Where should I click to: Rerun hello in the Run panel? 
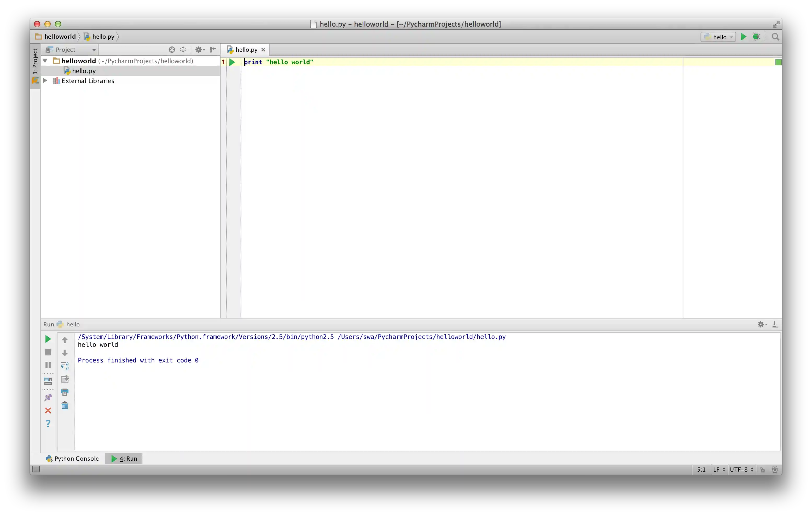48,339
